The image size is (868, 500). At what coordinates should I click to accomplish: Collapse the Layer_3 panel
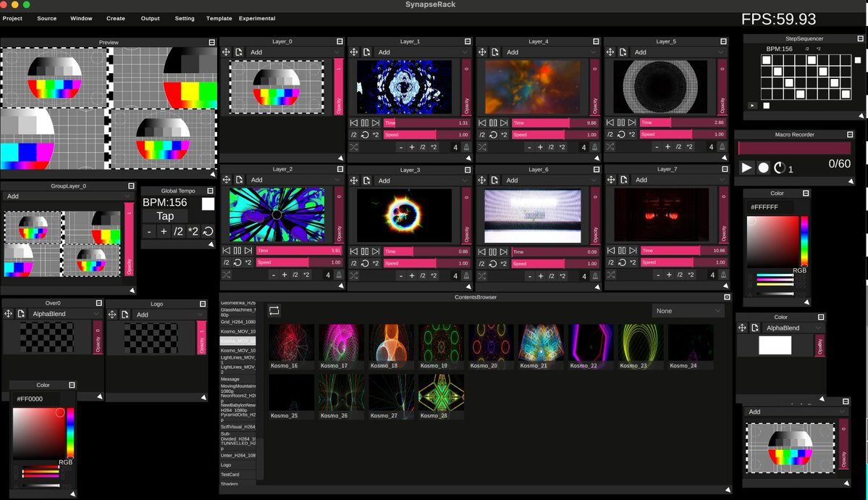468,170
